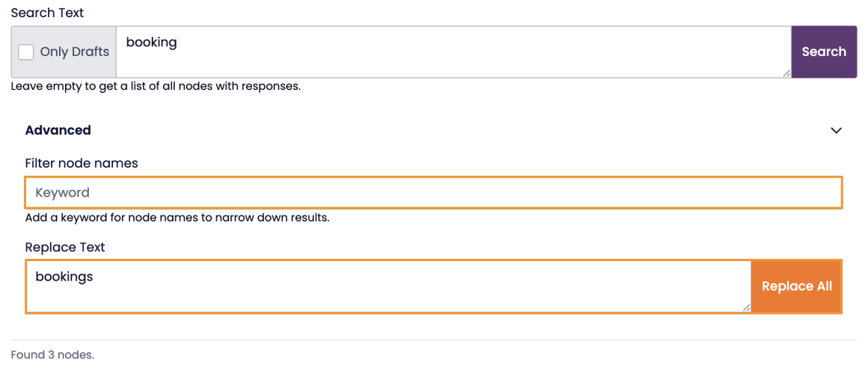Click the Replace All button

click(x=796, y=286)
